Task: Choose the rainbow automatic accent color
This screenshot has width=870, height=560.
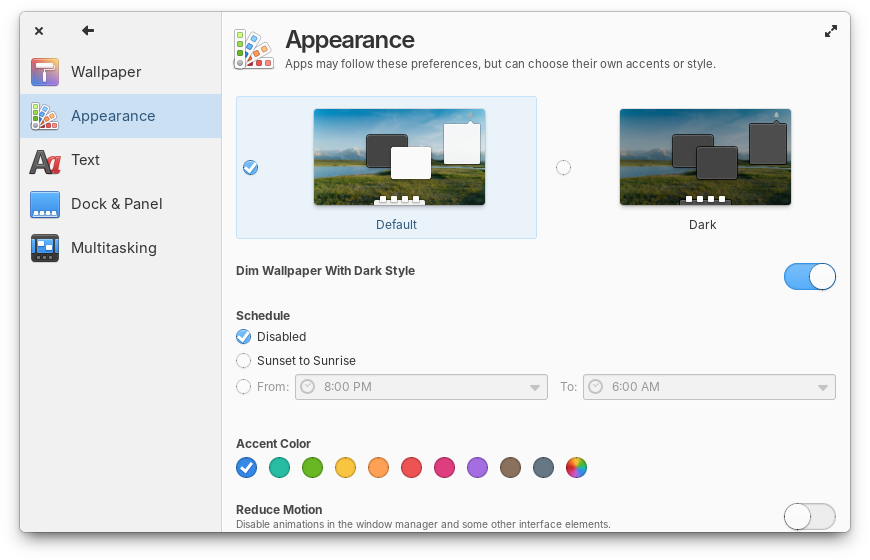Action: (x=576, y=467)
